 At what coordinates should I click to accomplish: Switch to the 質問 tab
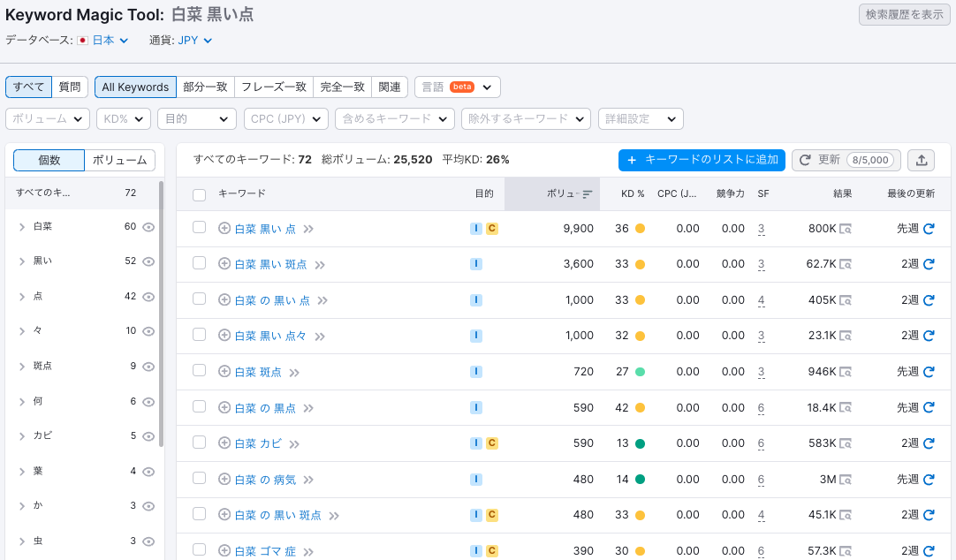(70, 87)
